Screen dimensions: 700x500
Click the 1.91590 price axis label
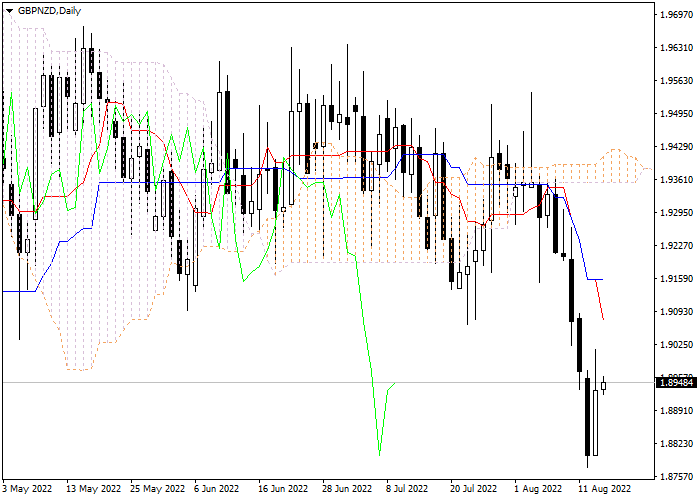tap(676, 279)
